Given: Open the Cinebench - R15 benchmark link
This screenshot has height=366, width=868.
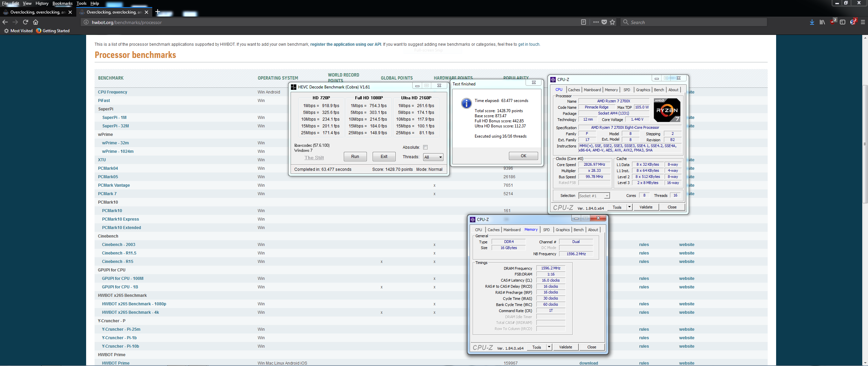Looking at the screenshot, I should click(x=118, y=262).
